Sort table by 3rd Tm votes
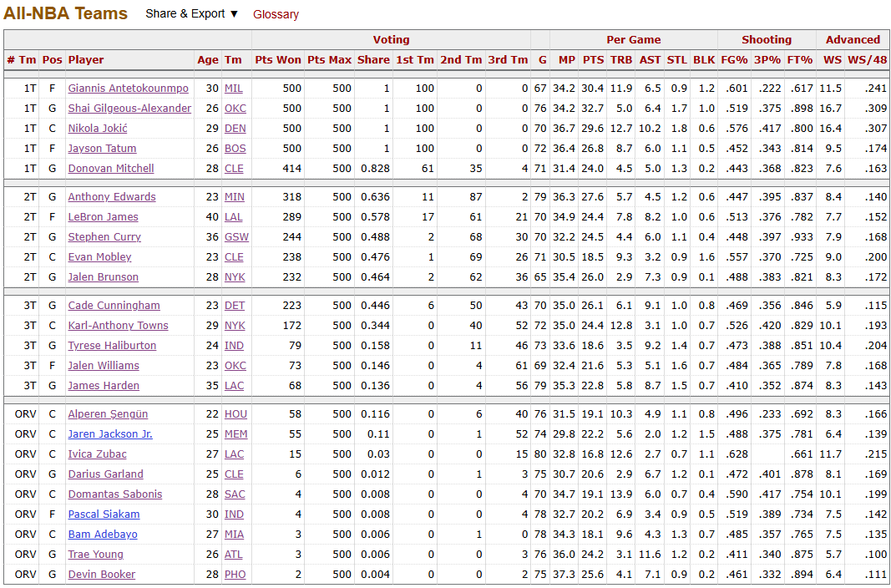Viewport: 891px width, 588px height. (508, 59)
